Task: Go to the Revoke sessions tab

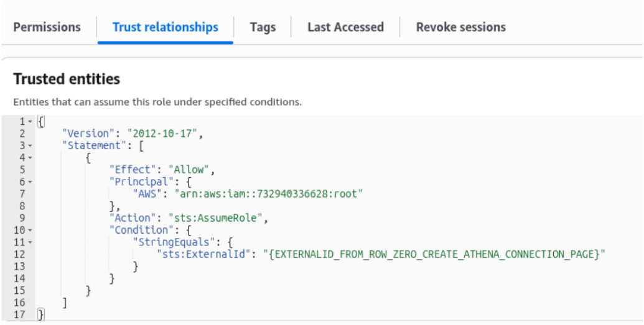Action: [x=460, y=27]
